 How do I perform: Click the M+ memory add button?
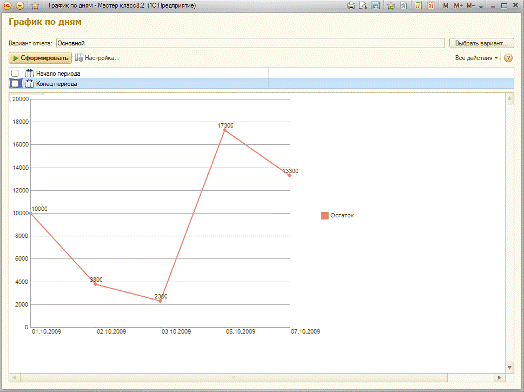[458, 6]
